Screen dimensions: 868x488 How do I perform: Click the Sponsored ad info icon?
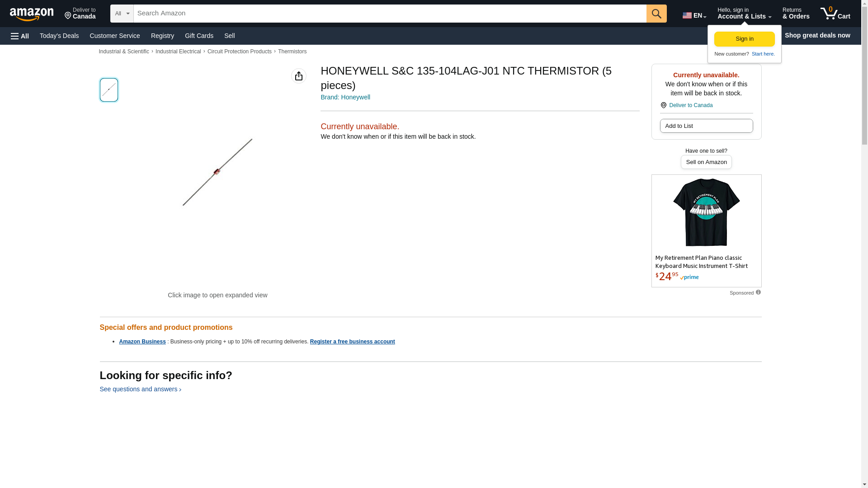(758, 292)
